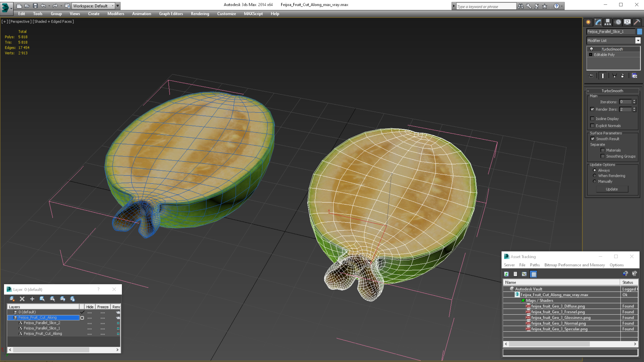Enable the Isoline Display checkbox
This screenshot has height=362, width=644.
pyautogui.click(x=592, y=118)
